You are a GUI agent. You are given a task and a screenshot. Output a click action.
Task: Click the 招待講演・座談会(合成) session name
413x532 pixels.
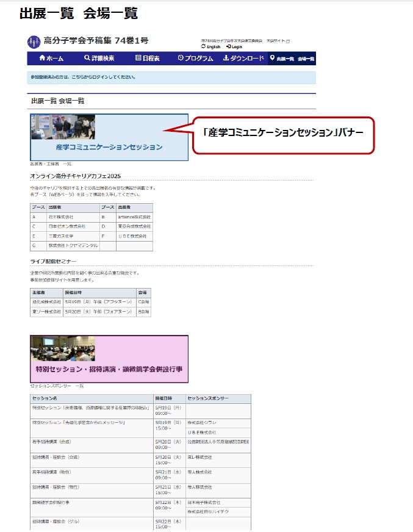point(56,458)
